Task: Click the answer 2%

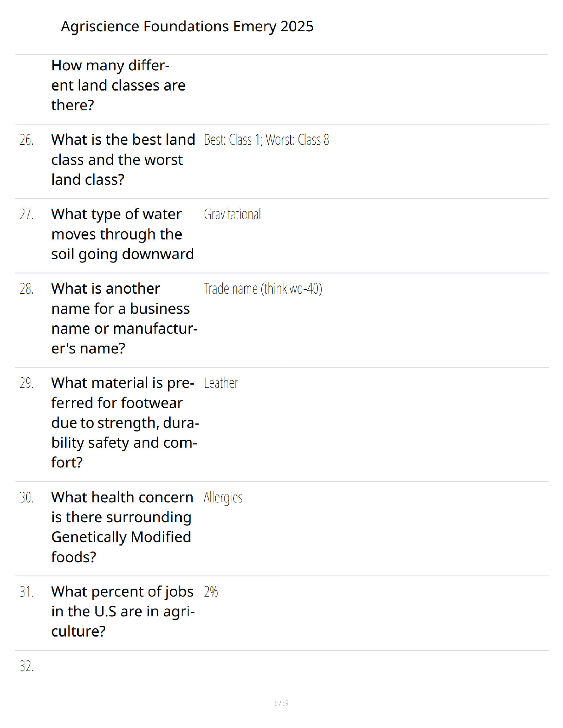Action: (x=211, y=591)
